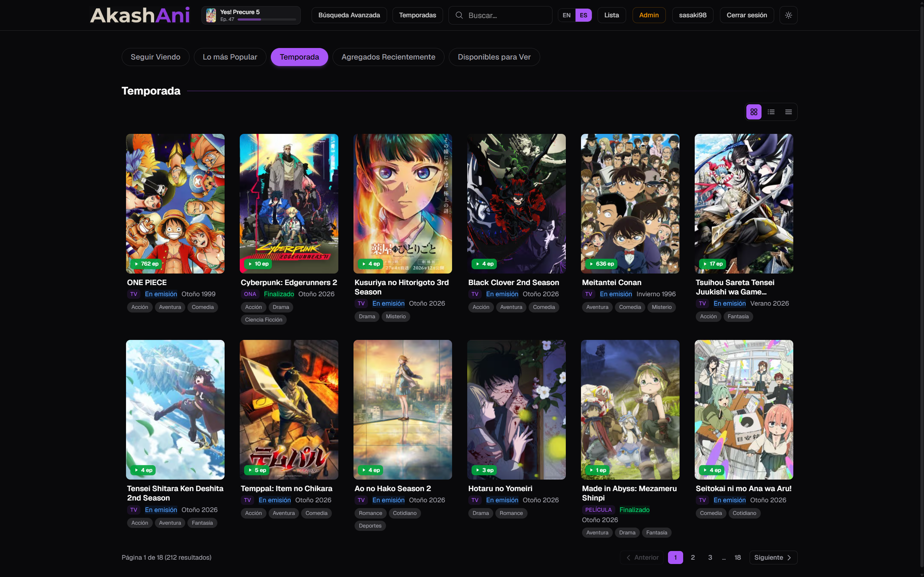The width and height of the screenshot is (924, 577).
Task: Open the Agregados Recientemente tab
Action: point(388,57)
